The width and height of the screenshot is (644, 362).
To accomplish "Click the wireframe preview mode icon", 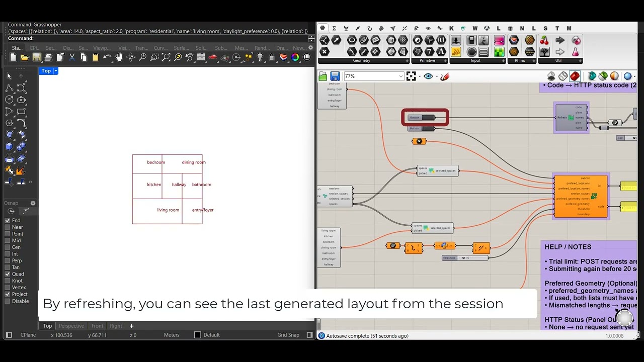I will pyautogui.click(x=563, y=76).
